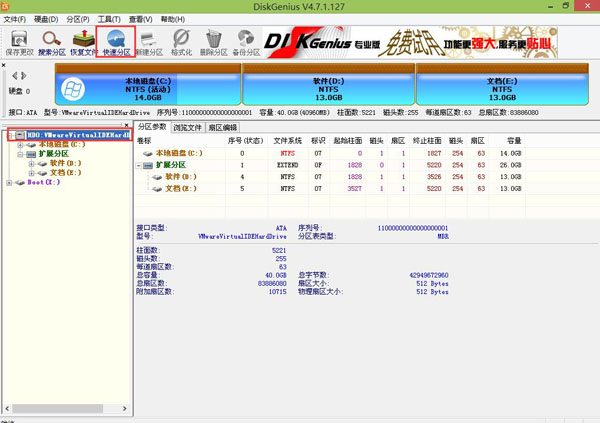The width and height of the screenshot is (600, 423).
Task: Select 本地磁盘(C:) row in partition table
Action: [x=180, y=153]
